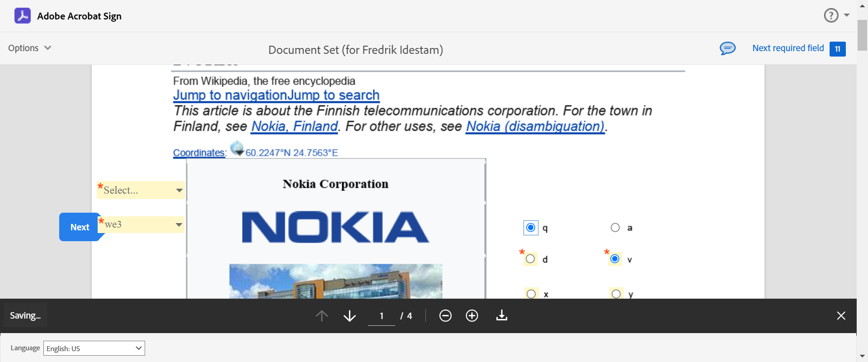Zoom in using the plus icon

[x=472, y=316]
